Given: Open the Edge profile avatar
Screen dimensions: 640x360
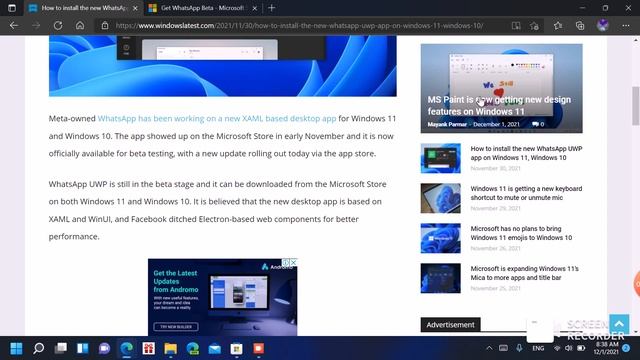Looking at the screenshot, I should pyautogui.click(x=603, y=25).
